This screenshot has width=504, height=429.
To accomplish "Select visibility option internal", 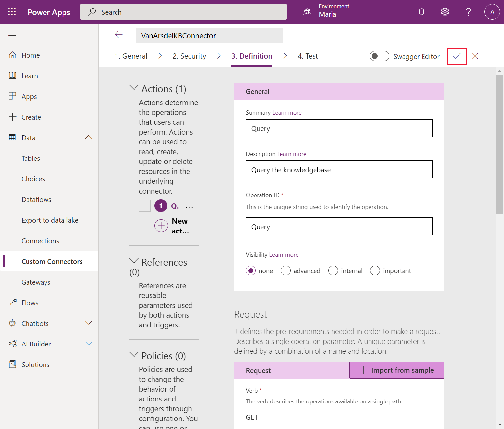I will 333,270.
